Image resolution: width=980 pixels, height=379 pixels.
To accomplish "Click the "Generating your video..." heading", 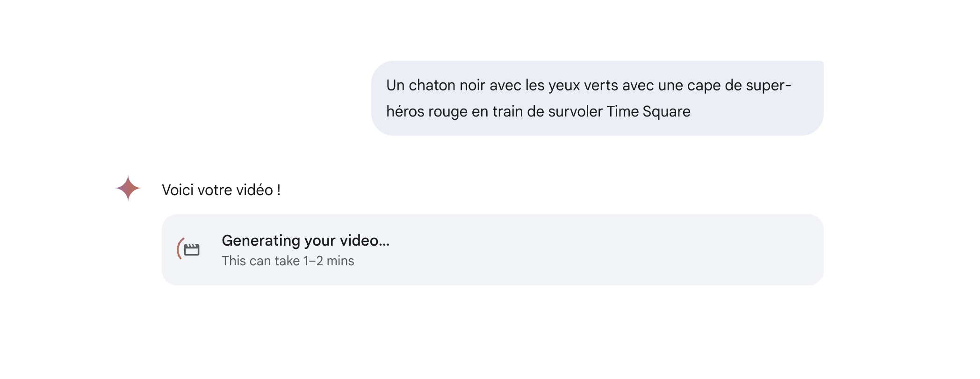I will click(305, 241).
